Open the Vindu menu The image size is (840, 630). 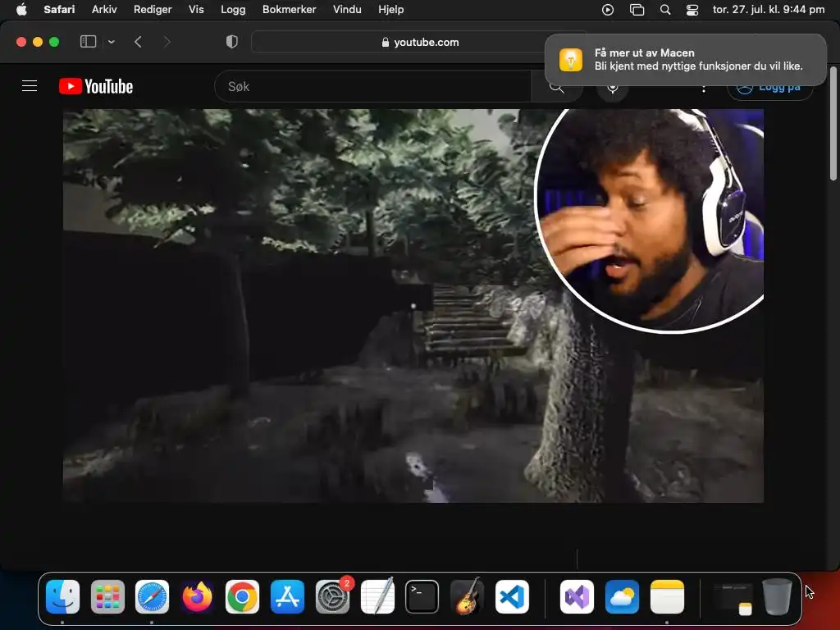347,10
